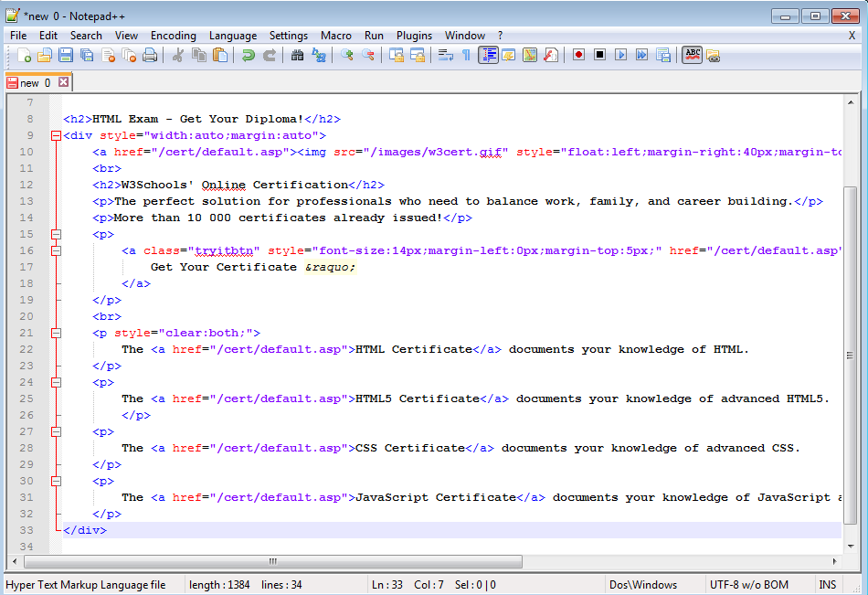Image resolution: width=868 pixels, height=595 pixels.
Task: Open the Document Map icon
Action: (530, 55)
